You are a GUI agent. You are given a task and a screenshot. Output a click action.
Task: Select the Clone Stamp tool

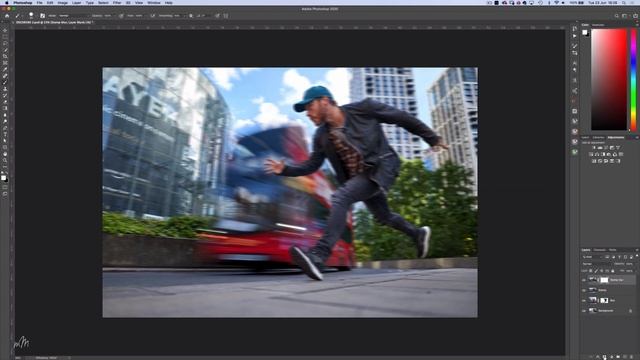(x=5, y=89)
